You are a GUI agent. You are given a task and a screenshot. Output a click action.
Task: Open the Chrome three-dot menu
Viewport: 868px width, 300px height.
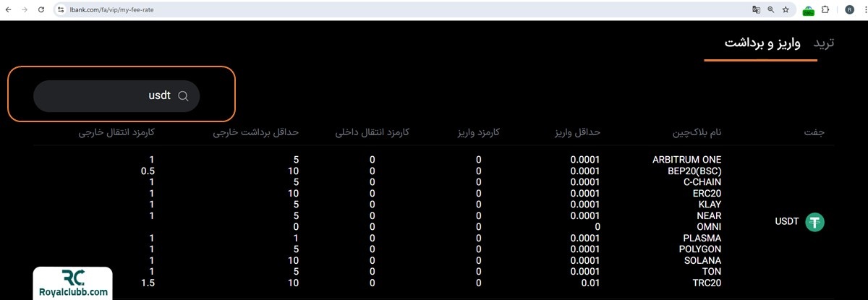864,10
